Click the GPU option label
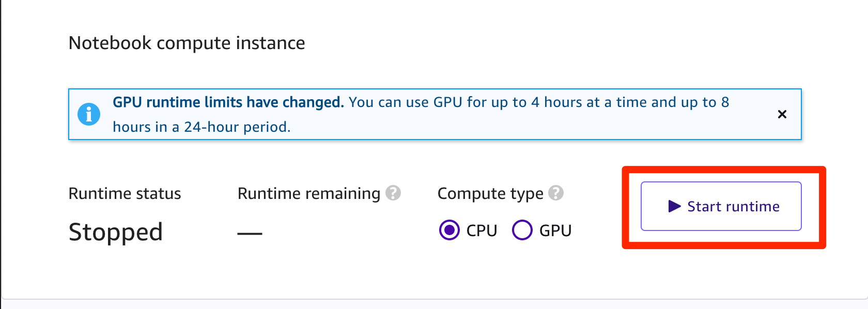Screen dimensions: 868x309 click(555, 230)
